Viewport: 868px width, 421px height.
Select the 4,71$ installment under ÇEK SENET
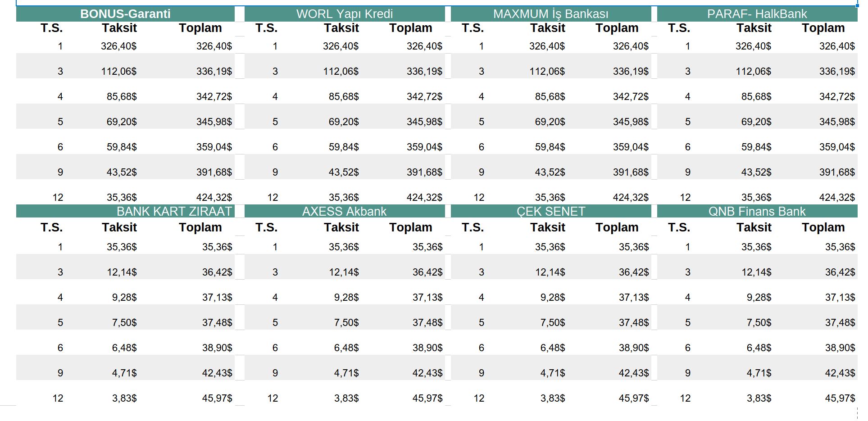[x=553, y=373]
